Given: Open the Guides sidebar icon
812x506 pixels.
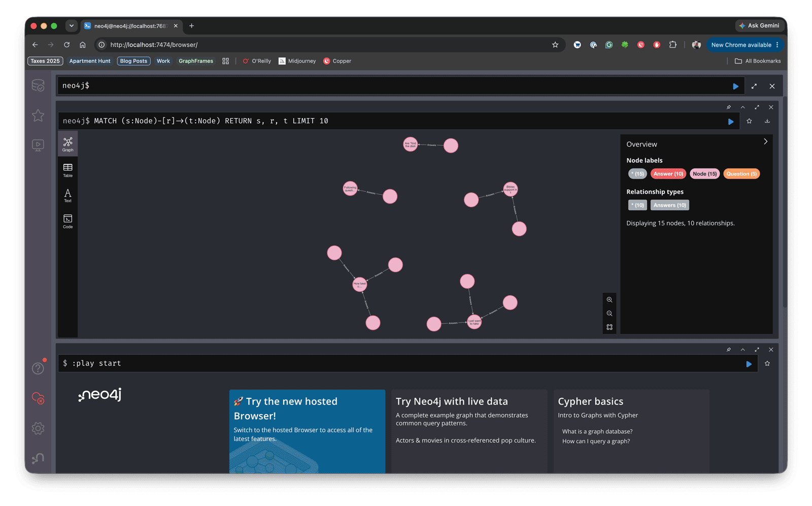Looking at the screenshot, I should coord(38,145).
